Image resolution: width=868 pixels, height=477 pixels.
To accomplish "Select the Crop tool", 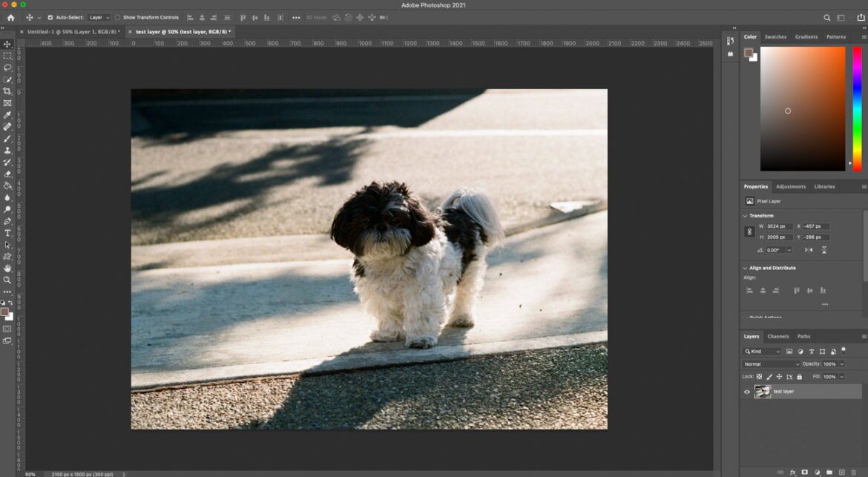I will 7,91.
